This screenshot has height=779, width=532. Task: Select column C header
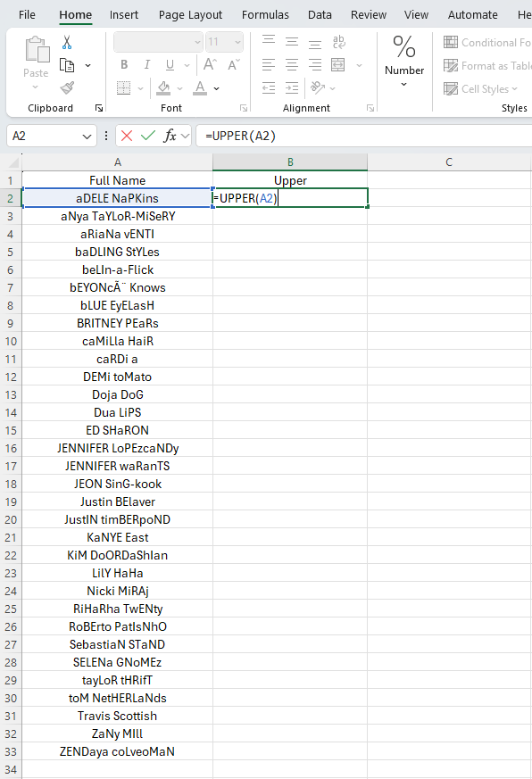click(x=449, y=162)
